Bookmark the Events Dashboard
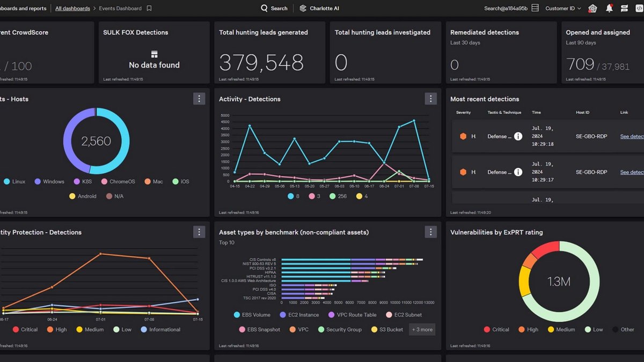This screenshot has width=644, height=362. click(x=149, y=9)
